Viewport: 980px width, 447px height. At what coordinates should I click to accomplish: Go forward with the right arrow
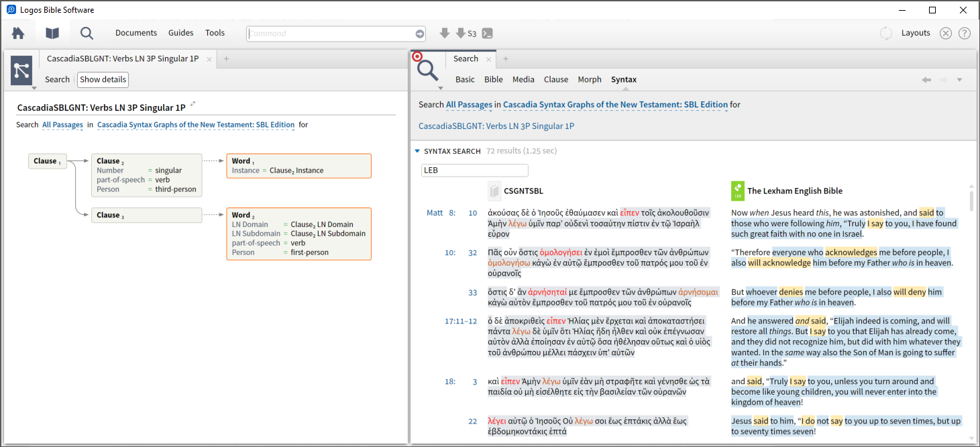pos(943,80)
